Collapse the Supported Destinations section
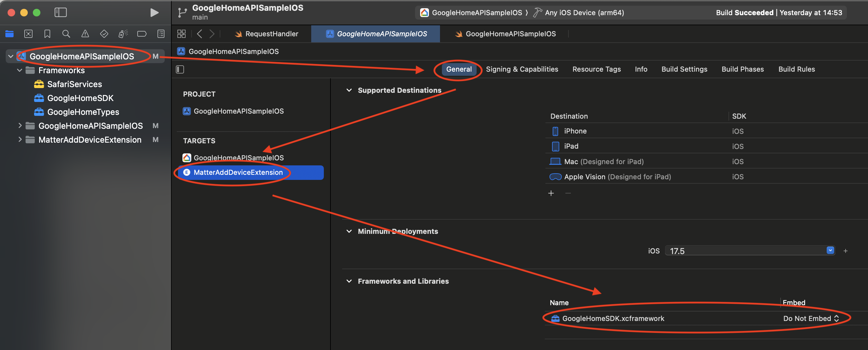 coord(349,90)
